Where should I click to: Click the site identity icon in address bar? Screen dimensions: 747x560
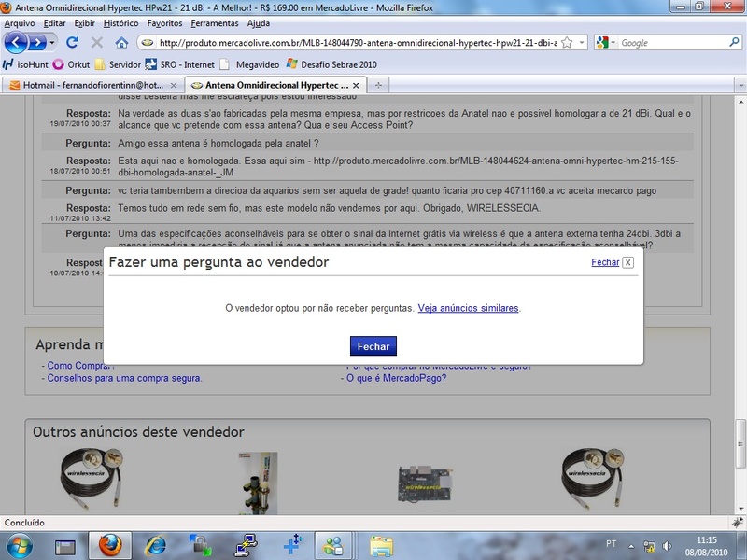[148, 43]
